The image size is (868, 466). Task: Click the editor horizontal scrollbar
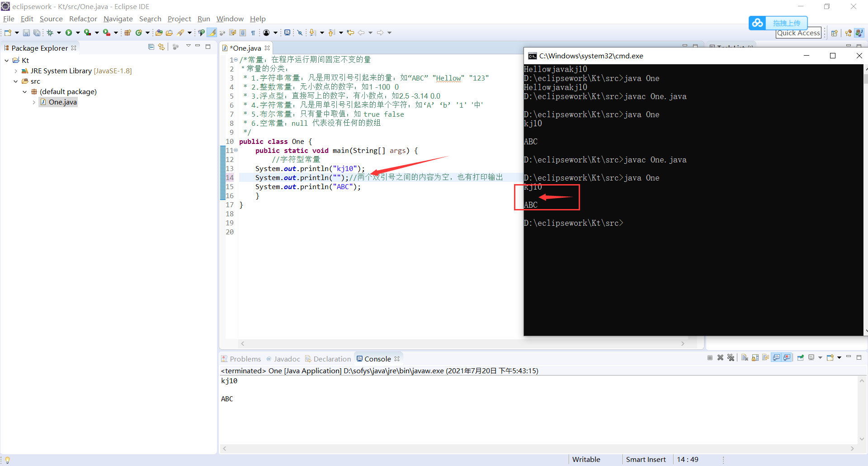click(x=463, y=344)
